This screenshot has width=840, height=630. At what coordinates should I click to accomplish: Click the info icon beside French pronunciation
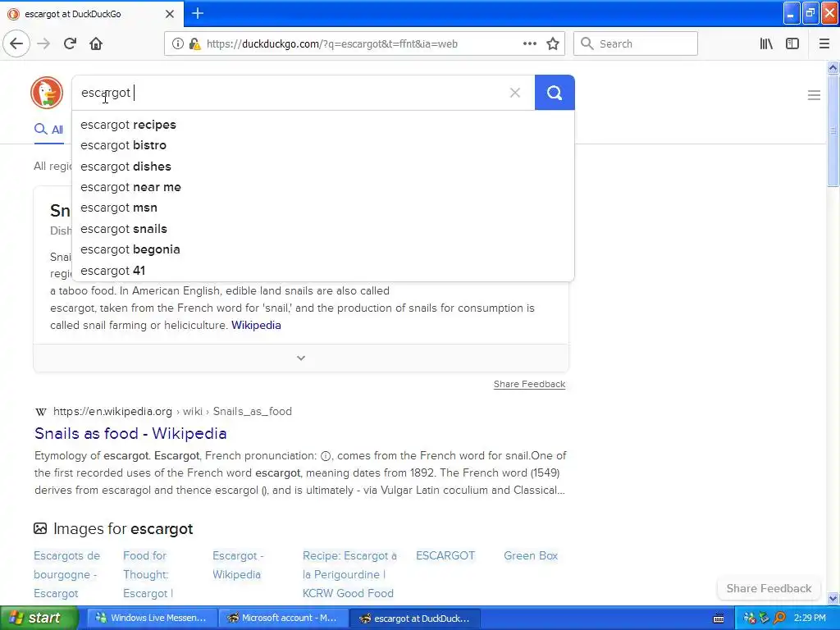[x=325, y=456]
